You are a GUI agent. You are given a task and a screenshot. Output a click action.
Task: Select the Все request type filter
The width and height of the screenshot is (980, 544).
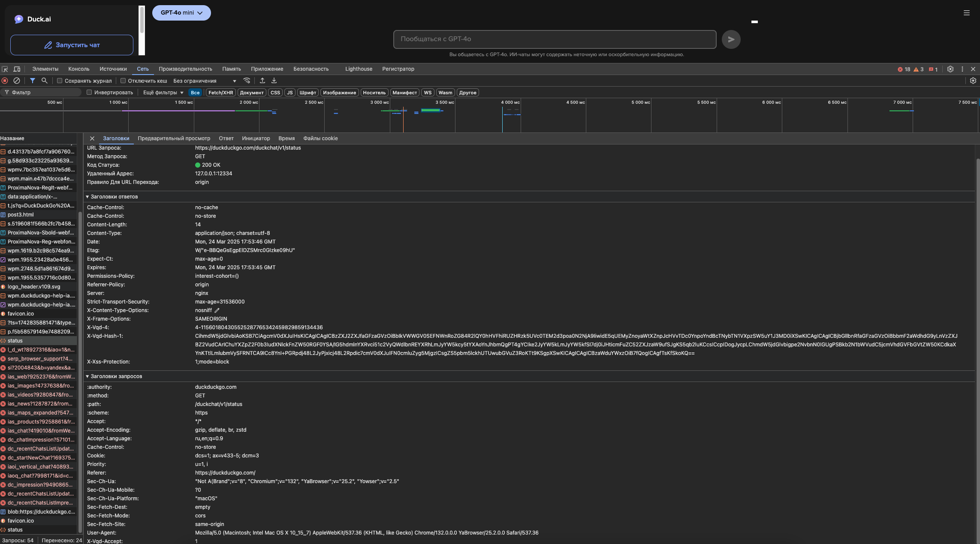click(x=195, y=93)
